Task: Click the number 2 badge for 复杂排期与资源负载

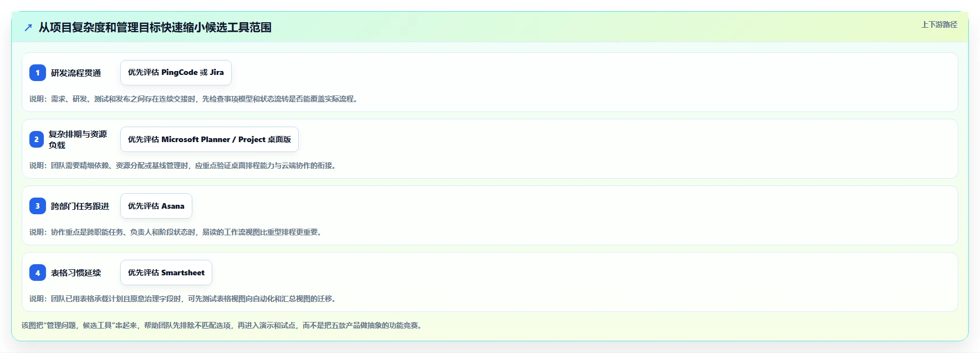Action: 37,139
